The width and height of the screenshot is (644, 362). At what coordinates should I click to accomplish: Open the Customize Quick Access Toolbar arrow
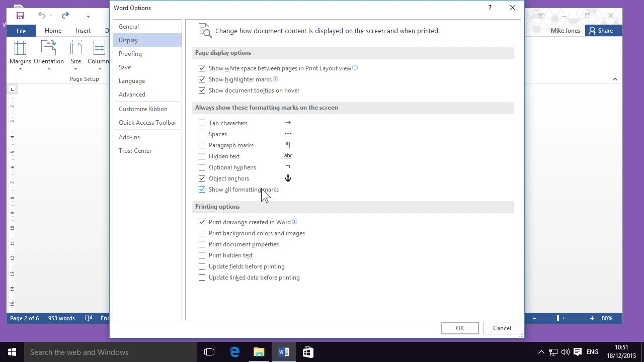[88, 16]
